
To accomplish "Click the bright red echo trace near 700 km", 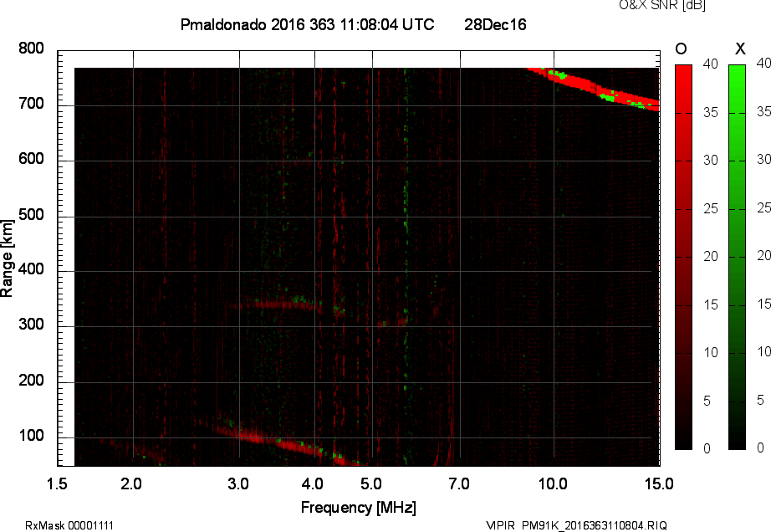I will pyautogui.click(x=593, y=89).
